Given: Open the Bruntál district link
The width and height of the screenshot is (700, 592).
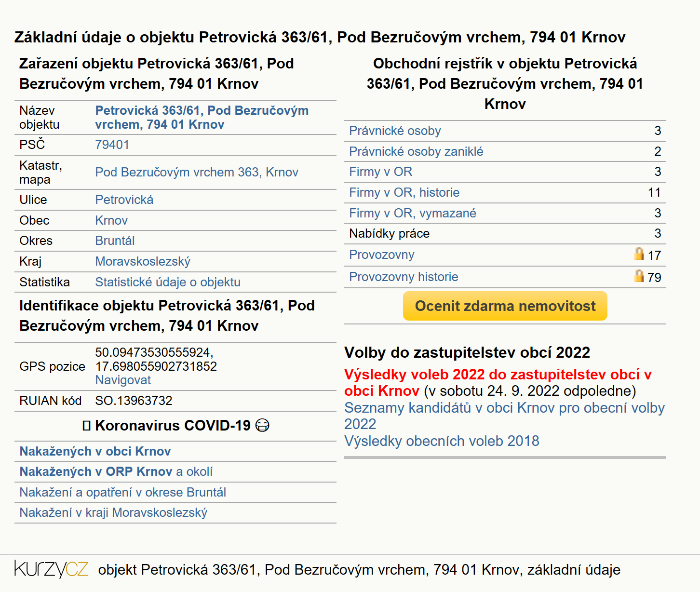Looking at the screenshot, I should click(x=115, y=241).
